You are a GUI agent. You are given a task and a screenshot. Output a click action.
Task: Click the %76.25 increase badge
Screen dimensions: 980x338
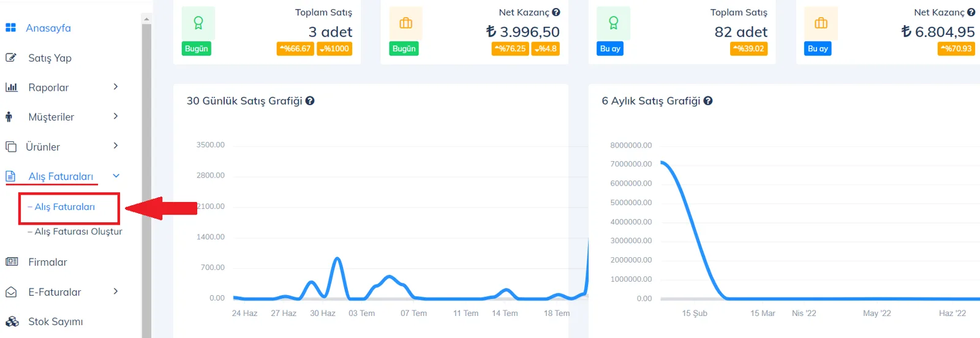tap(510, 49)
